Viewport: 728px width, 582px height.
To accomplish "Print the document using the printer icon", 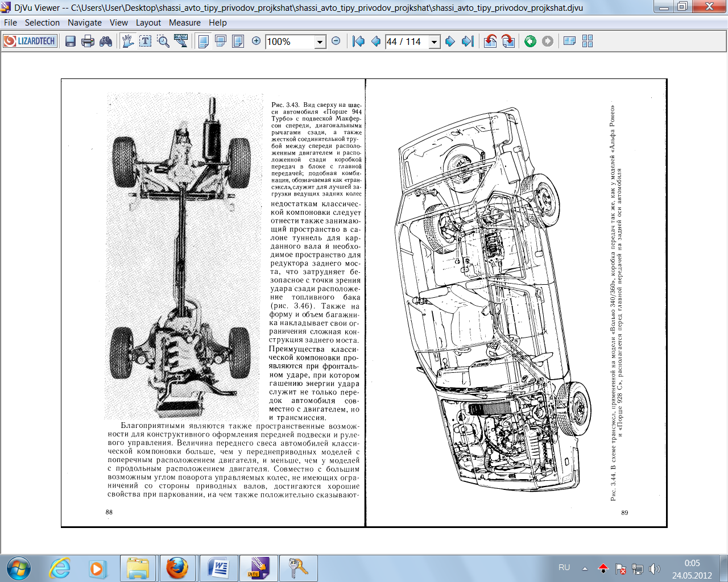I will click(x=88, y=41).
